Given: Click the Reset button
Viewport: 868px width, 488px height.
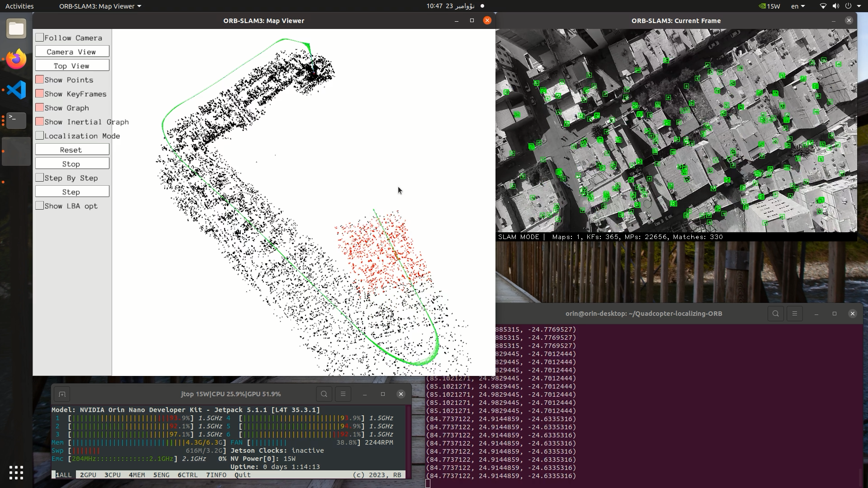Looking at the screenshot, I should [72, 150].
